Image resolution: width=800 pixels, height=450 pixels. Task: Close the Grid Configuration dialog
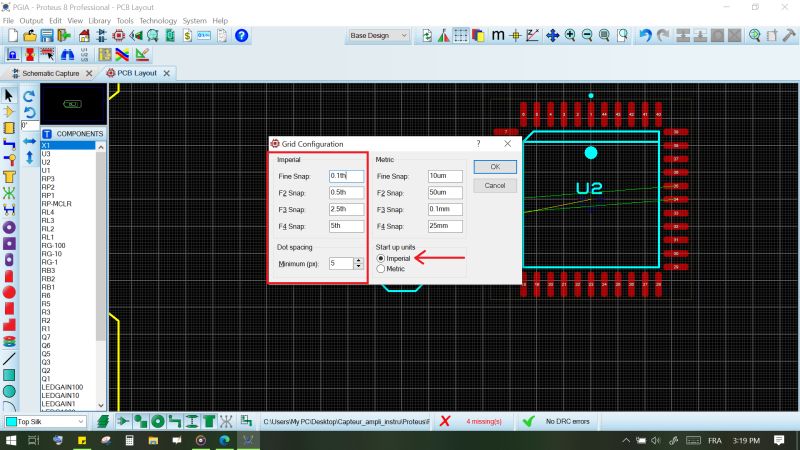[507, 144]
